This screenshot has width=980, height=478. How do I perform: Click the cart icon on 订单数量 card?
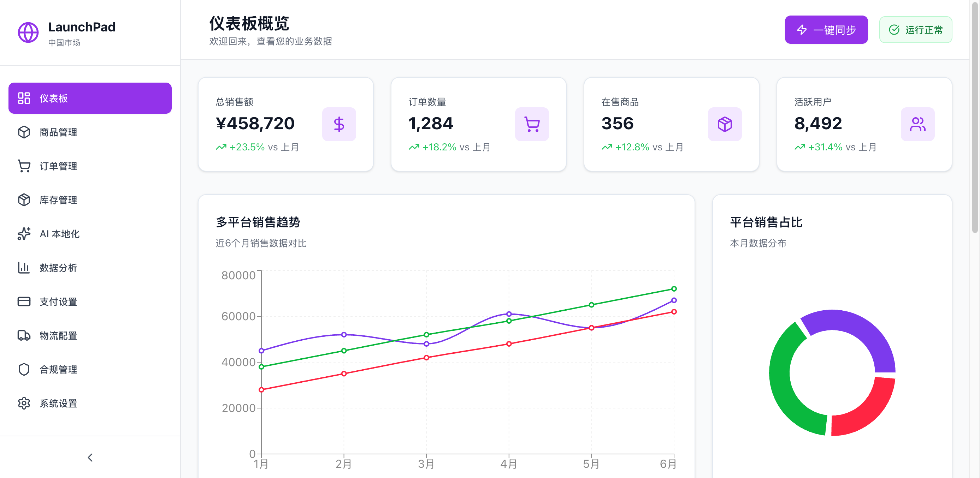[x=532, y=124]
